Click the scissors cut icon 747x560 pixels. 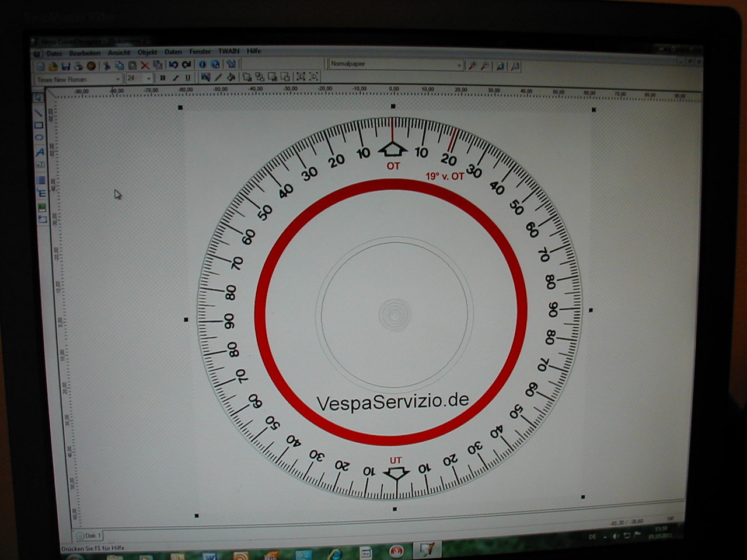(x=107, y=66)
